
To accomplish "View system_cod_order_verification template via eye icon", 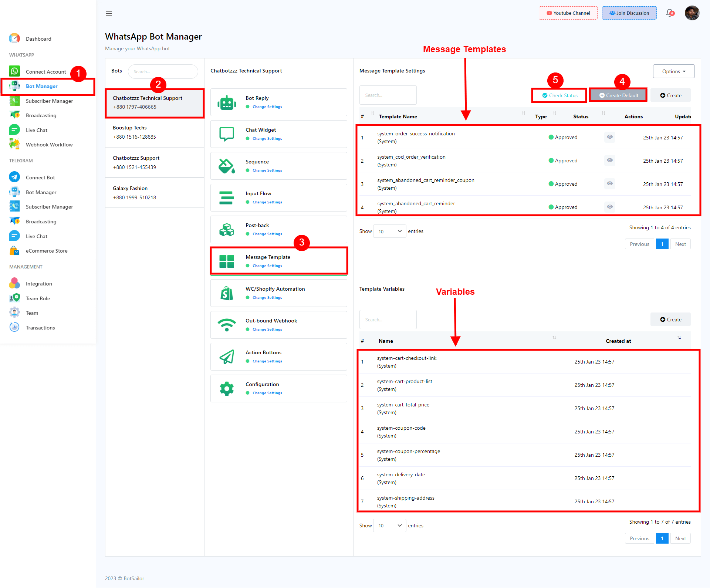I will (610, 160).
